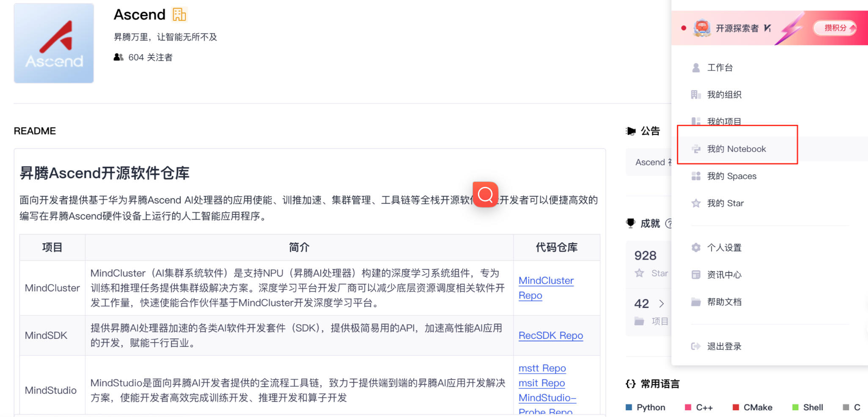Screen dimensions: 868x417
Task: Click the 公告 announcement megaphone icon
Action: click(631, 131)
